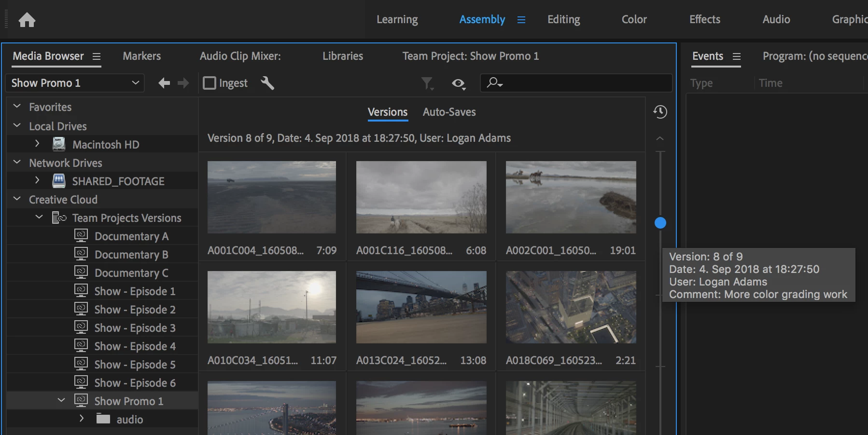Click the Documentary A project icon
This screenshot has height=435, width=868.
(x=81, y=235)
